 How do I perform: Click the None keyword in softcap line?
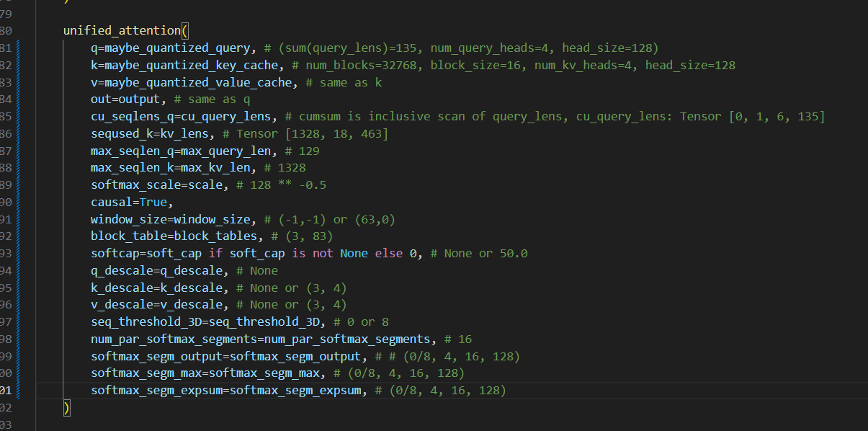pyautogui.click(x=354, y=254)
